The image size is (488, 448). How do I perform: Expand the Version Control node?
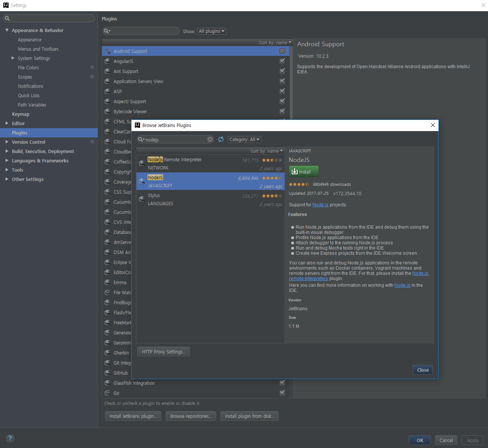(7, 142)
